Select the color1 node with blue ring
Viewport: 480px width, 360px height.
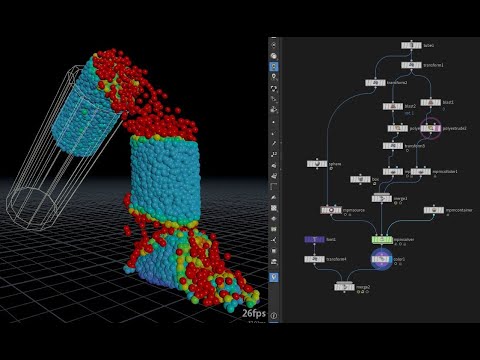tap(382, 259)
